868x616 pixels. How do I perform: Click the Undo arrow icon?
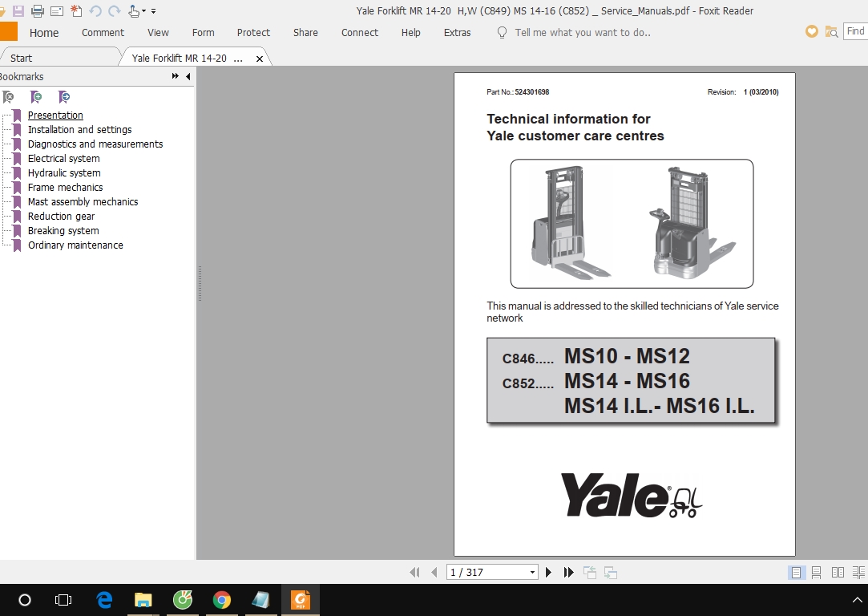[95, 11]
